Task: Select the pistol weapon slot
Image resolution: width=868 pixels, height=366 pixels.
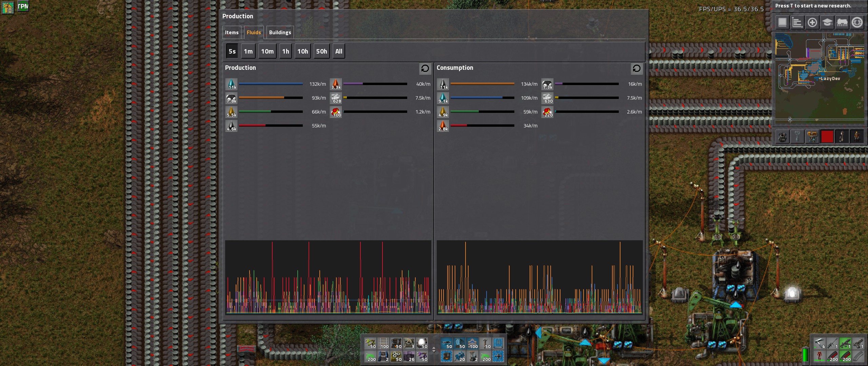Action: click(858, 343)
